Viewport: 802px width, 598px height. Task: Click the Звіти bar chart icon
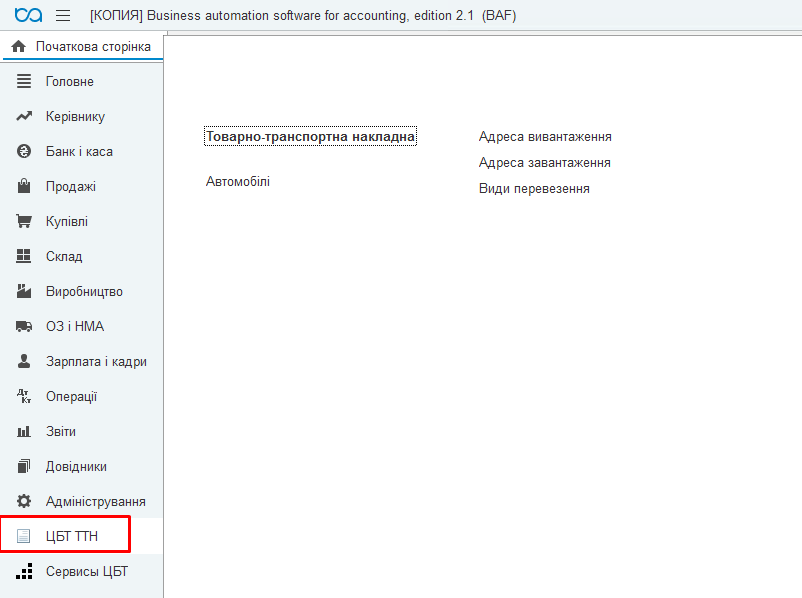click(x=25, y=432)
